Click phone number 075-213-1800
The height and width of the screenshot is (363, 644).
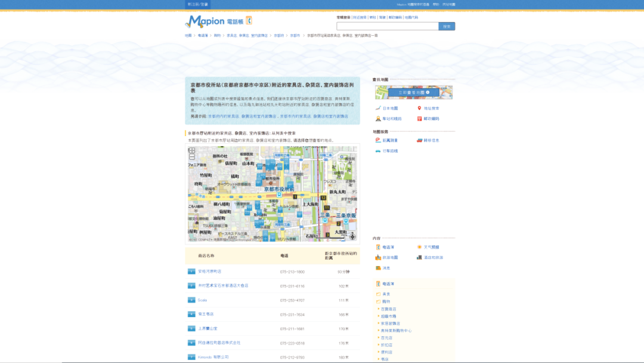pos(292,272)
